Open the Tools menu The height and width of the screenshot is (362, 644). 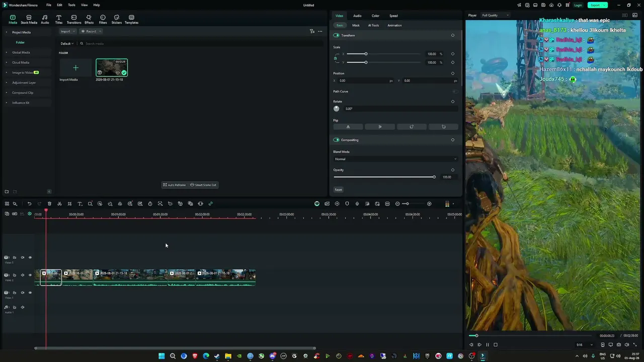(x=72, y=5)
